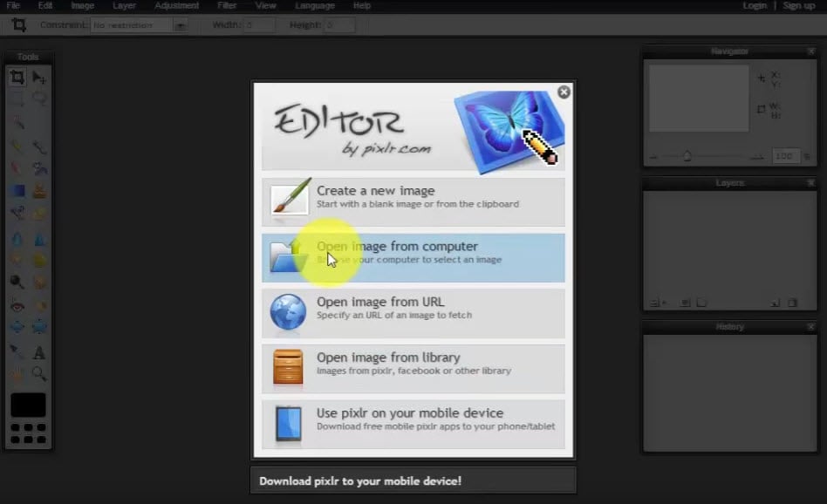Click the Navigator zoom slider handle
Viewport: 827px width, 504px height.
[687, 156]
